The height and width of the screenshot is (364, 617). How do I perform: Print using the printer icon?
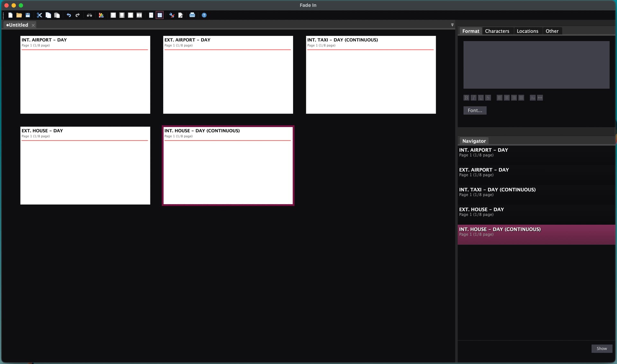pyautogui.click(x=192, y=15)
